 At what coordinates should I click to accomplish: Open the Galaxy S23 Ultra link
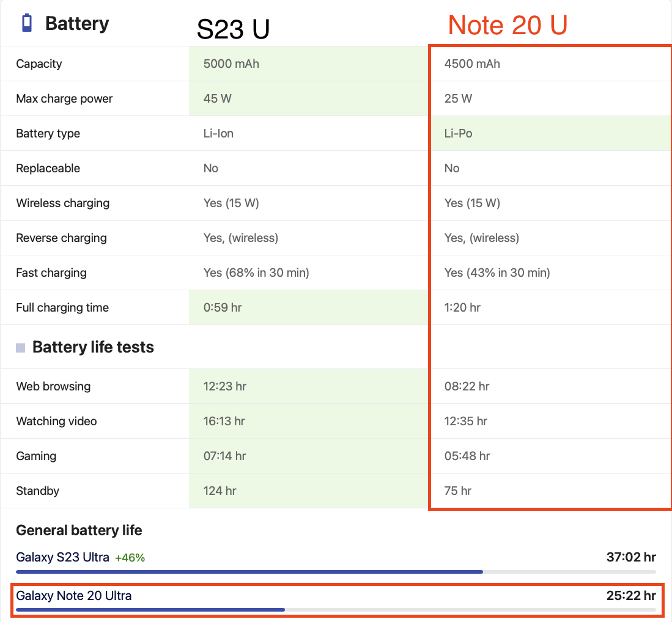(62, 557)
